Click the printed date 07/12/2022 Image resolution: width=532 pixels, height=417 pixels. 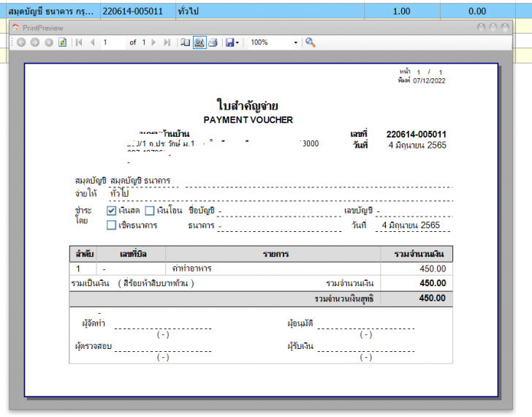coord(429,80)
